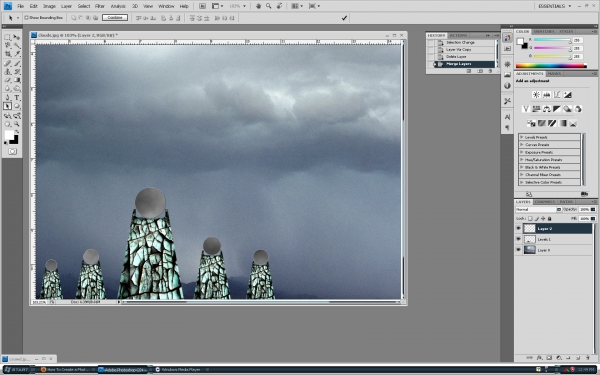Select the Eyedropper tool
This screenshot has height=375, width=600.
[x=17, y=54]
